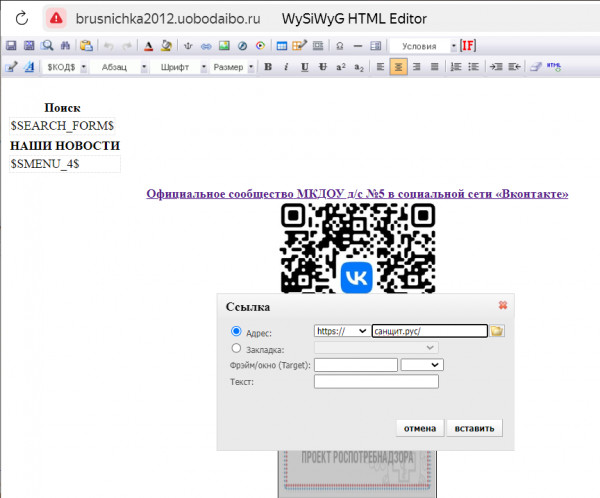Open the Вконтакте community link
Screen dimensions: 600x498
(x=357, y=194)
